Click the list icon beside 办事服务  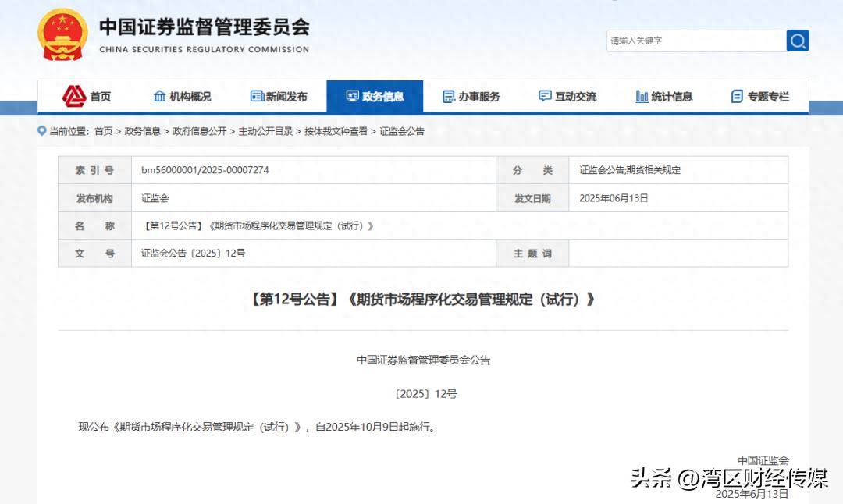[x=448, y=96]
